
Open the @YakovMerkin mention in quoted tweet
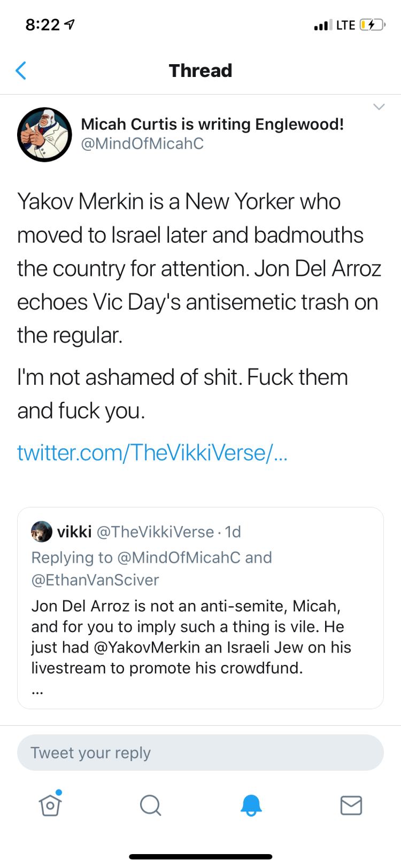tap(147, 647)
